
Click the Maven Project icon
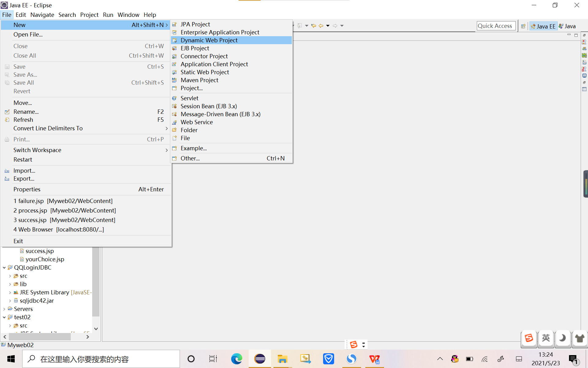[x=175, y=80]
